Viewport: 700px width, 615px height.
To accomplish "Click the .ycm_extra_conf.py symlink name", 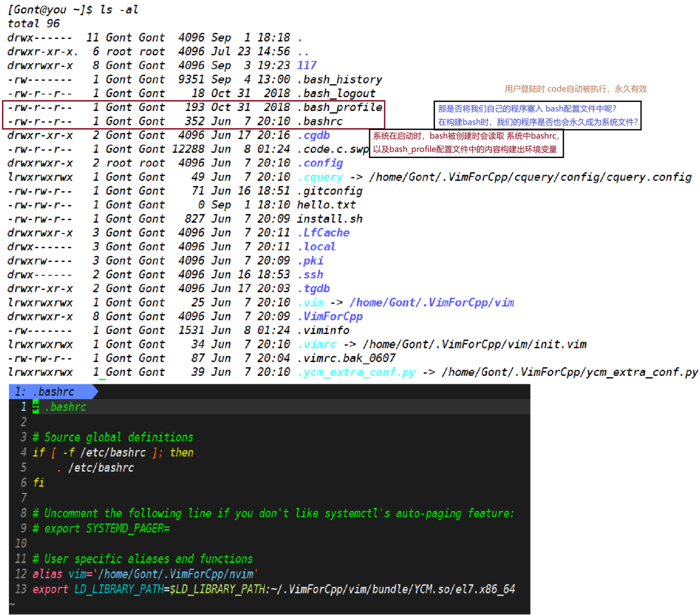I will click(x=357, y=372).
